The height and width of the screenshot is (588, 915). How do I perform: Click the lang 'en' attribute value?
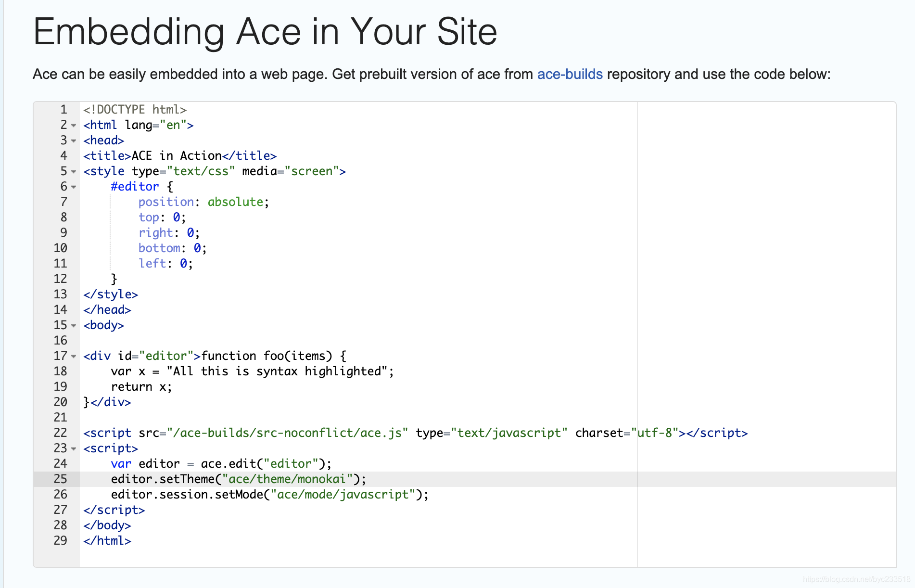click(x=173, y=125)
